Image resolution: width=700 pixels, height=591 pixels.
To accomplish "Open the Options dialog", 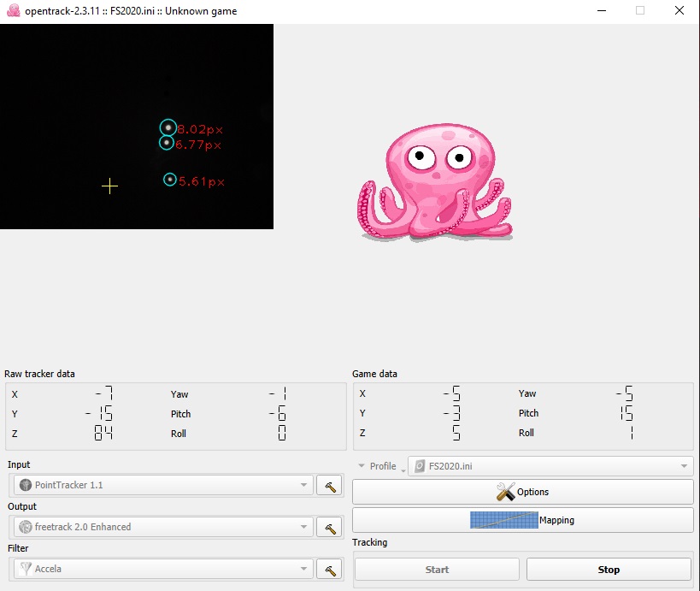I will (x=523, y=492).
